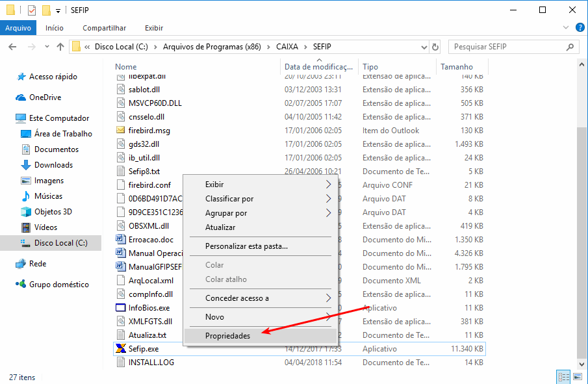Viewport: 588px width, 384px height.
Task: Sort by Data de modificação column
Action: tap(318, 67)
